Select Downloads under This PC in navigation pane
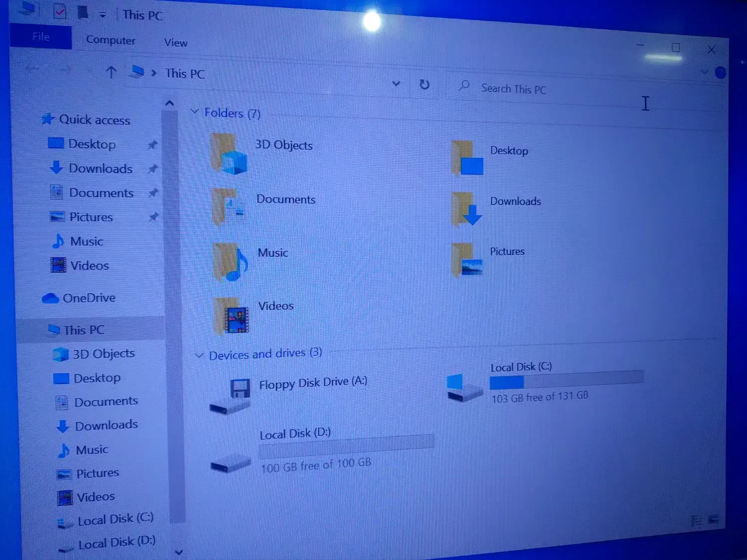This screenshot has height=560, width=747. tap(107, 425)
